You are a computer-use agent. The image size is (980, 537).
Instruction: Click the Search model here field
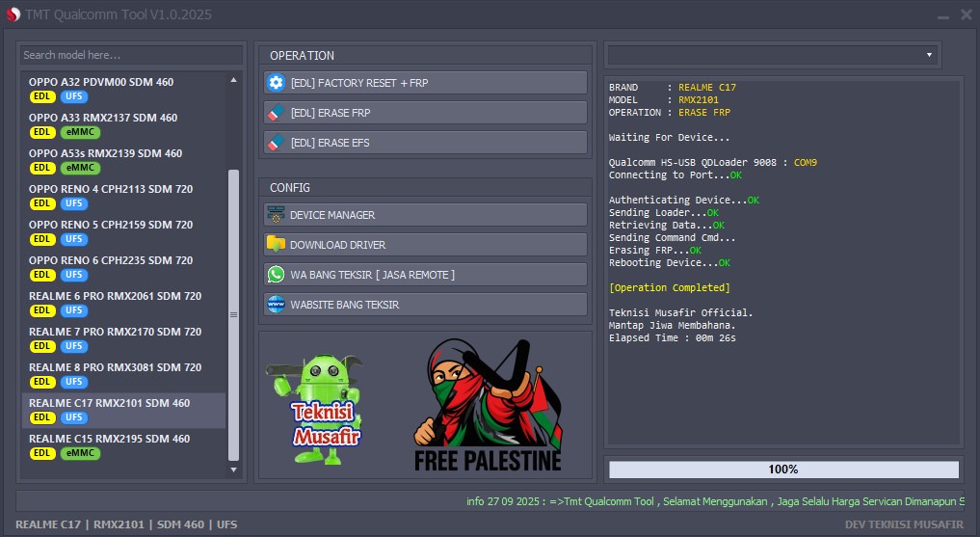click(x=131, y=55)
